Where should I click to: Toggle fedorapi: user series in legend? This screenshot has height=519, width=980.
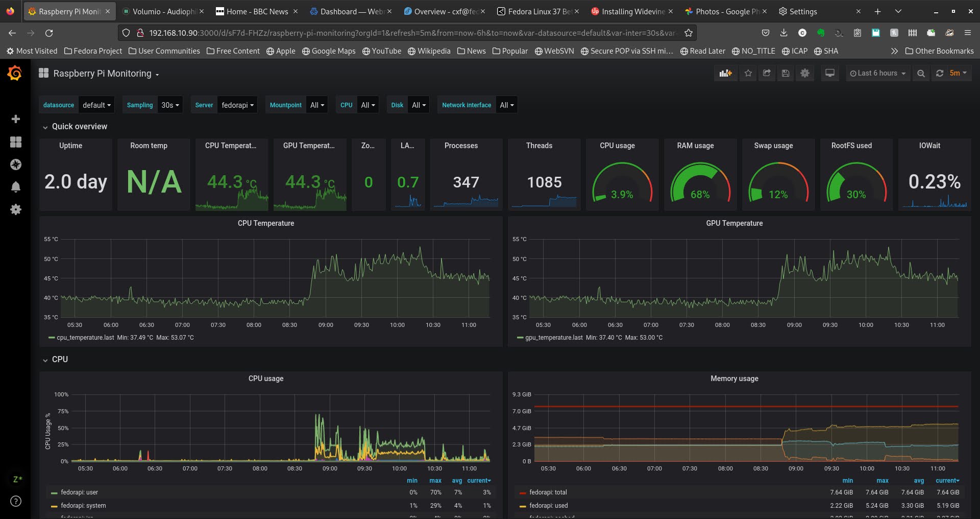[79, 492]
